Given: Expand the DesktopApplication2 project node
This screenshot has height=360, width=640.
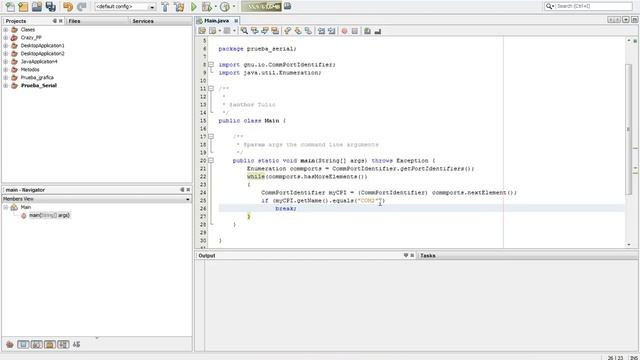Looking at the screenshot, I should 6,53.
